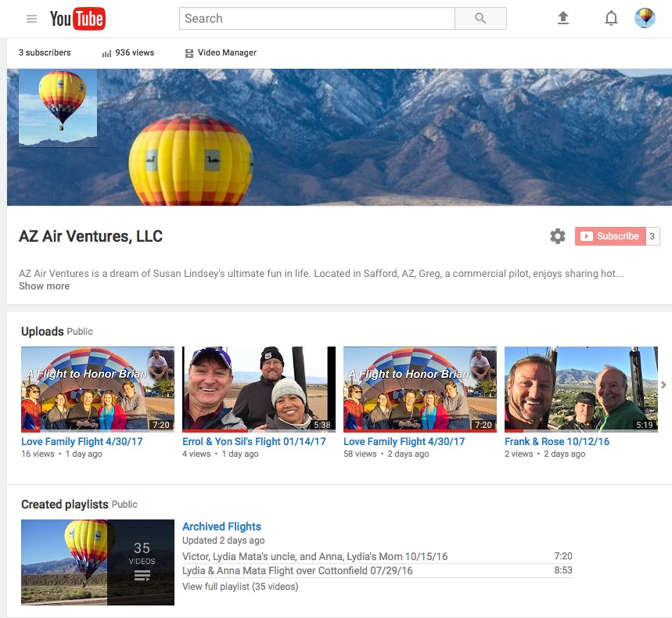Open the account avatar menu
The image size is (672, 618).
tap(645, 19)
